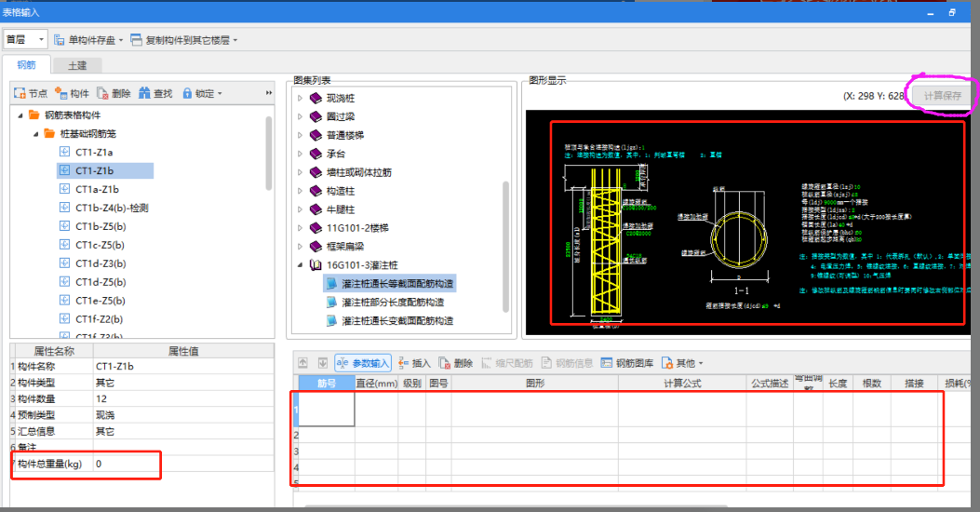Select 墙柱或砌体拉筋 atlas entry
The height and width of the screenshot is (512, 980).
[358, 172]
